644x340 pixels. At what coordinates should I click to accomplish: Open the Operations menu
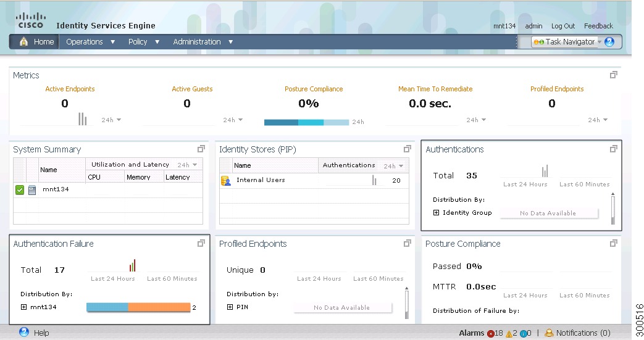tap(90, 42)
